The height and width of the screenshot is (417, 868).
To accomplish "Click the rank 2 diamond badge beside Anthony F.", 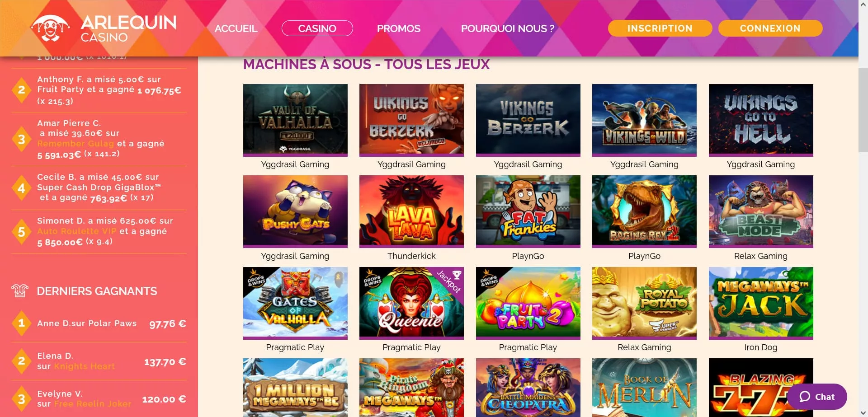I will (x=21, y=90).
